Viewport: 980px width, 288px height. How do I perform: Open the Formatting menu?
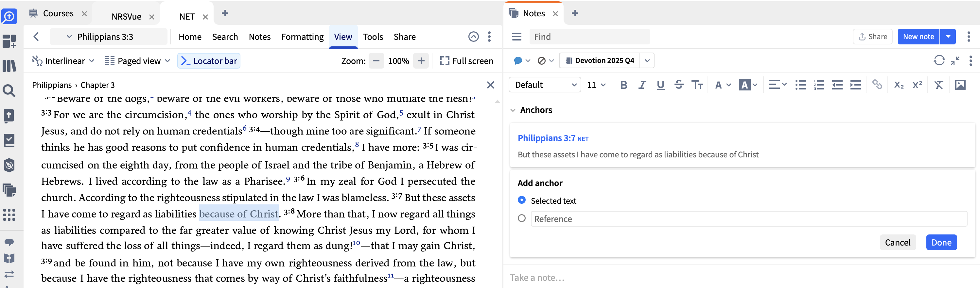pyautogui.click(x=302, y=37)
